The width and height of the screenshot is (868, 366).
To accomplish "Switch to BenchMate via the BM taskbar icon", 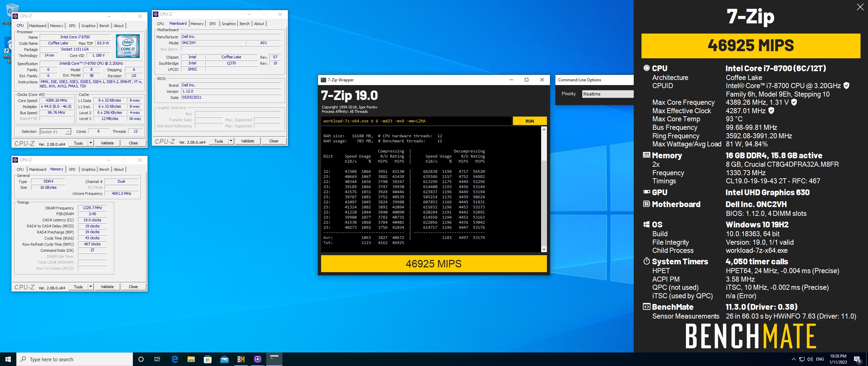I will (241, 359).
